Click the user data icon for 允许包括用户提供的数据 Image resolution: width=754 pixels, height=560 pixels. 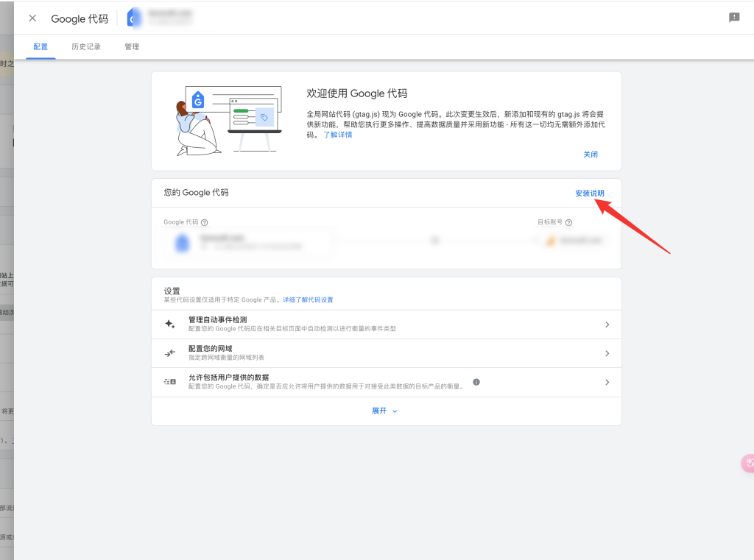point(170,382)
